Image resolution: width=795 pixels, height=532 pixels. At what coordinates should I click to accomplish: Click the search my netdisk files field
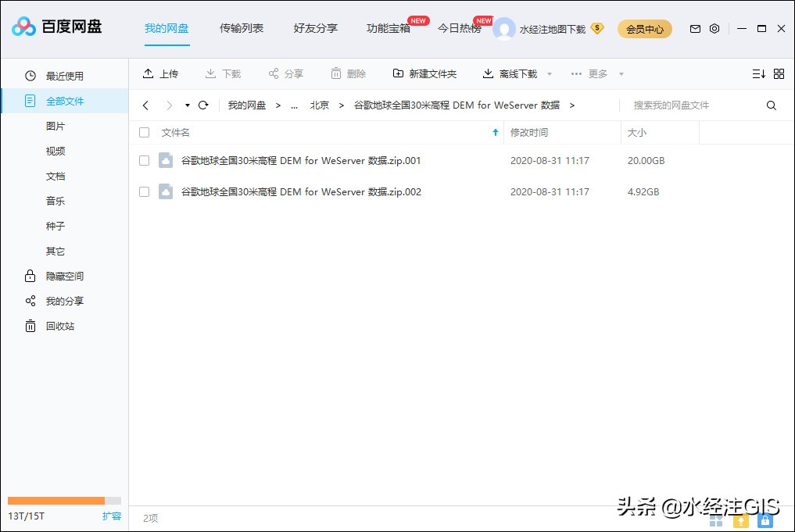[x=692, y=105]
